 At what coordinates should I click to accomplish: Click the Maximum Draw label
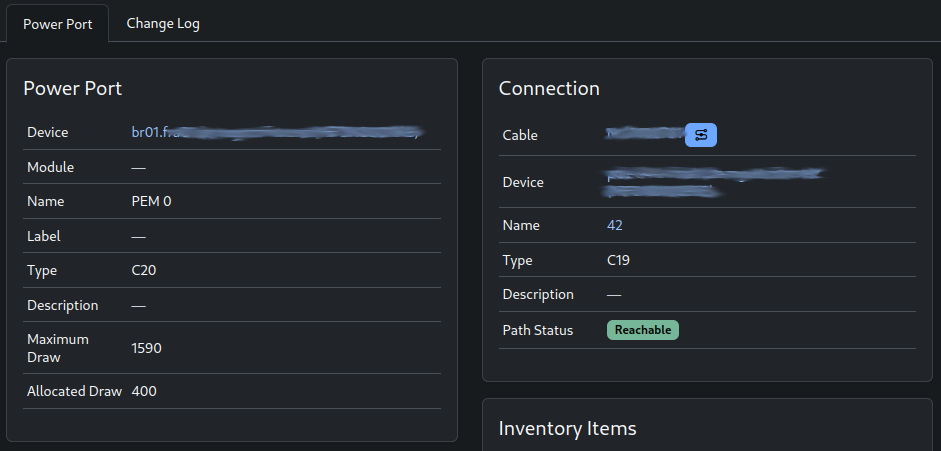point(58,348)
